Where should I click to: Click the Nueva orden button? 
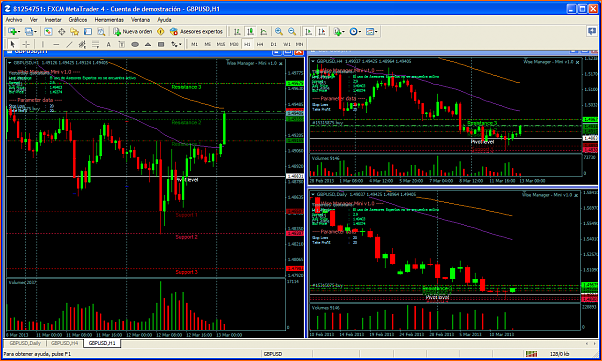coord(133,31)
